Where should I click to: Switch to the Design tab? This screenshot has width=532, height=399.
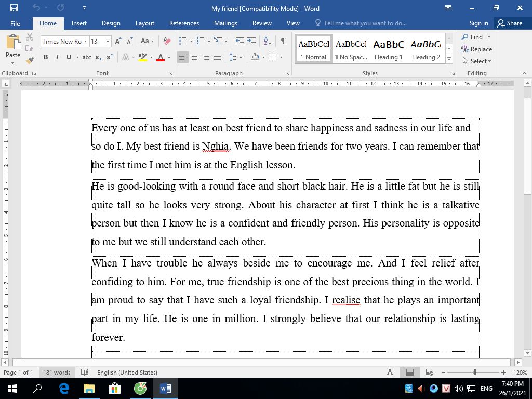click(x=111, y=23)
